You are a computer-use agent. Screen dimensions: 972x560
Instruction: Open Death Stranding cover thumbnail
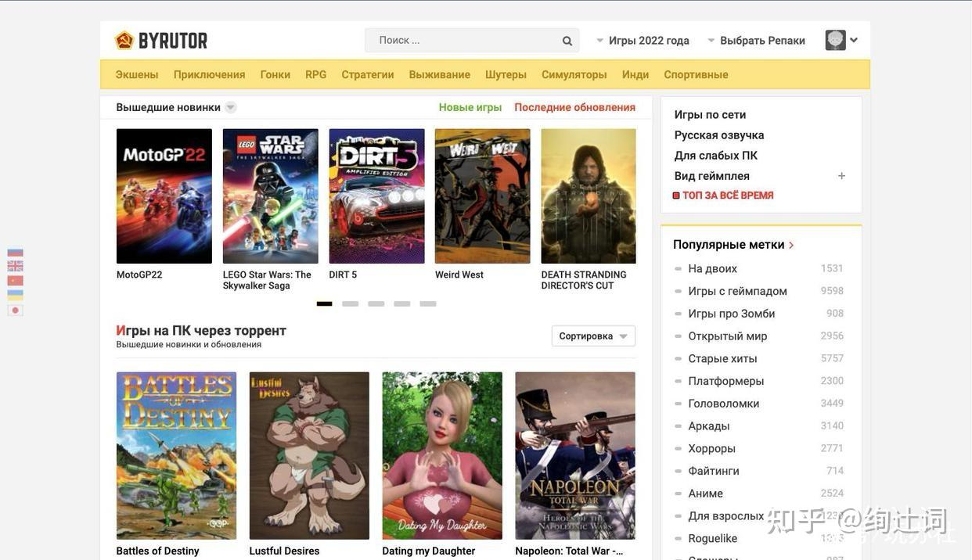tap(589, 196)
